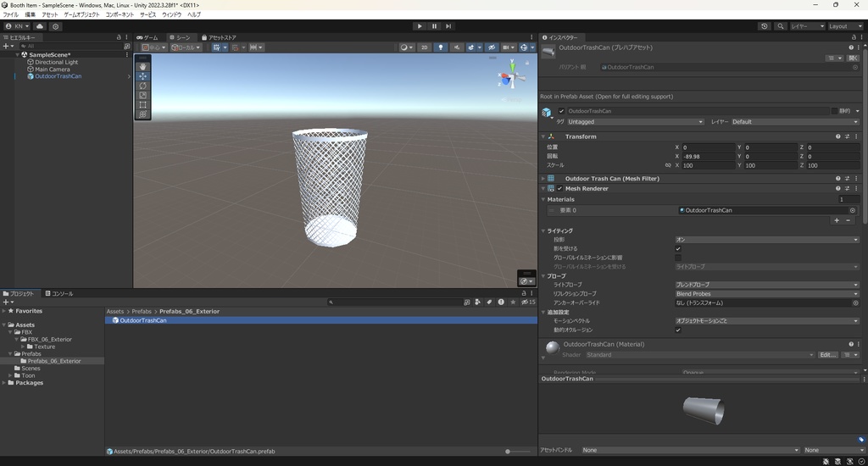Open the 中心 pivot dropdown
Screen dimensions: 868x466
click(154, 47)
